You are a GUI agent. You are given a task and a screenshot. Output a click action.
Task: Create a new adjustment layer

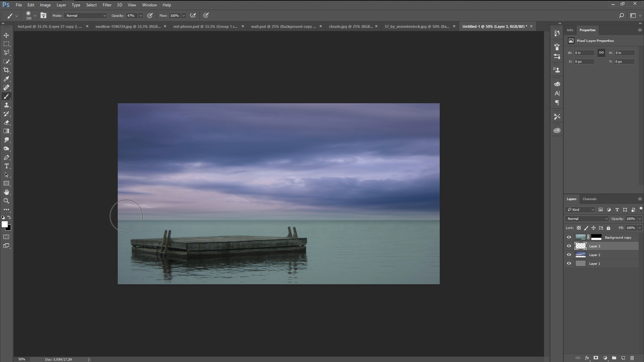pos(605,358)
